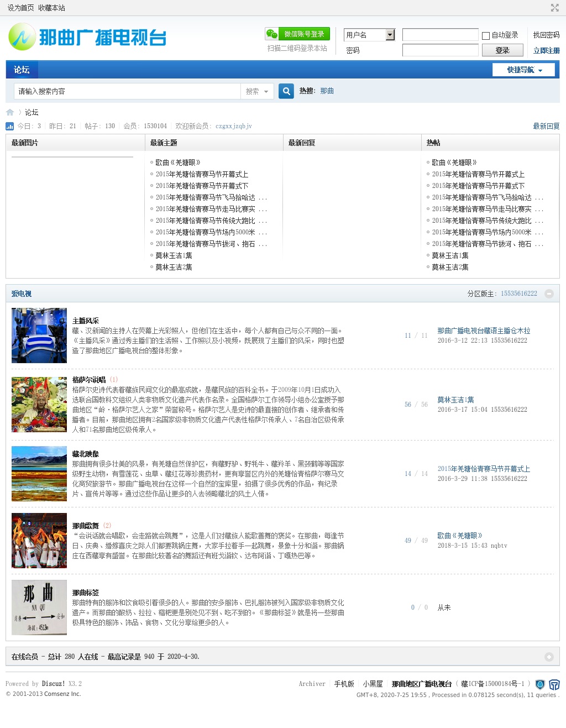566x728 pixels.
Task: Toggle the page width icon at top right
Action: [x=554, y=8]
